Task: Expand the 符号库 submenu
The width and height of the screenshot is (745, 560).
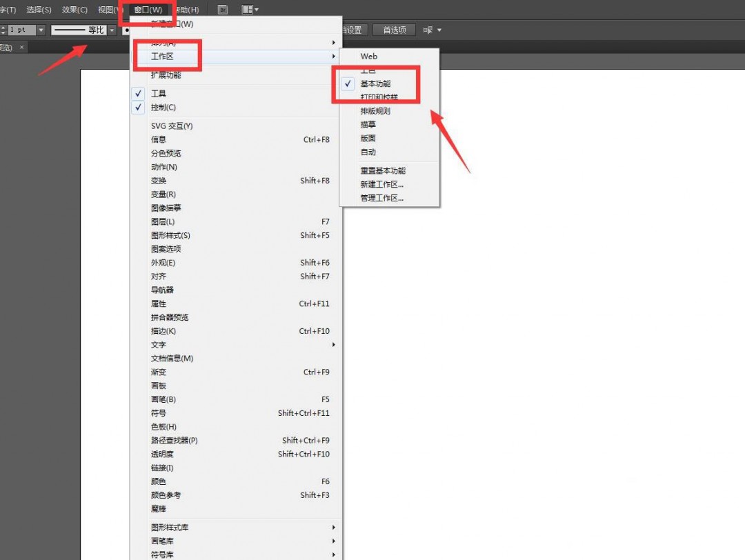Action: [x=163, y=554]
